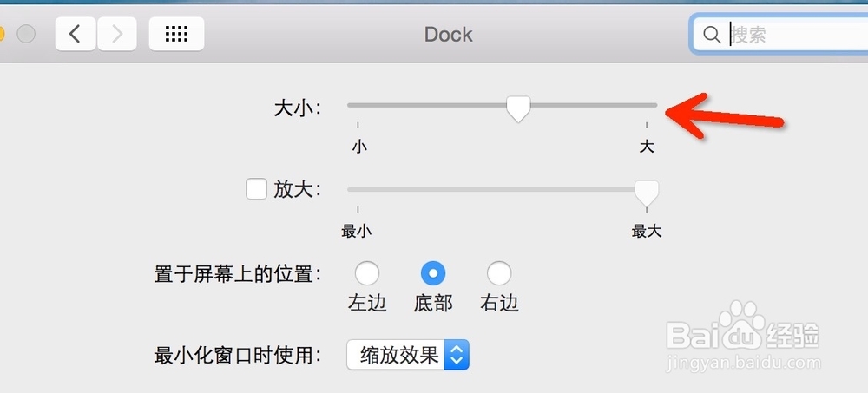This screenshot has height=393, width=868.
Task: Select the 左边 position radio button
Action: click(x=367, y=274)
